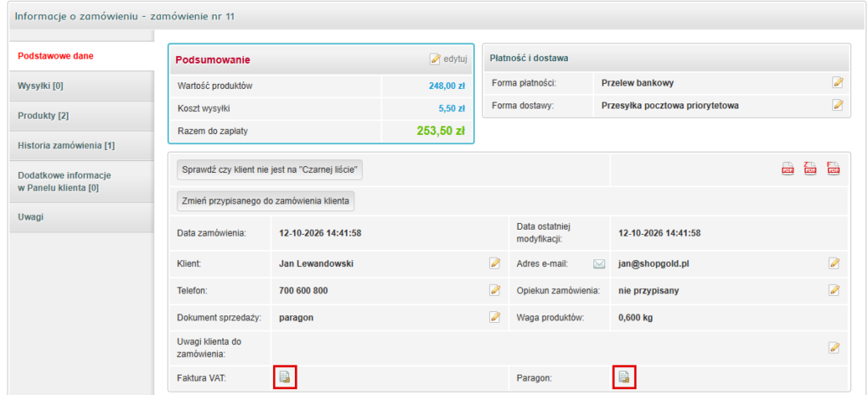868x395 pixels.
Task: Open the Wysyłki [0] tab
Action: pyautogui.click(x=81, y=86)
